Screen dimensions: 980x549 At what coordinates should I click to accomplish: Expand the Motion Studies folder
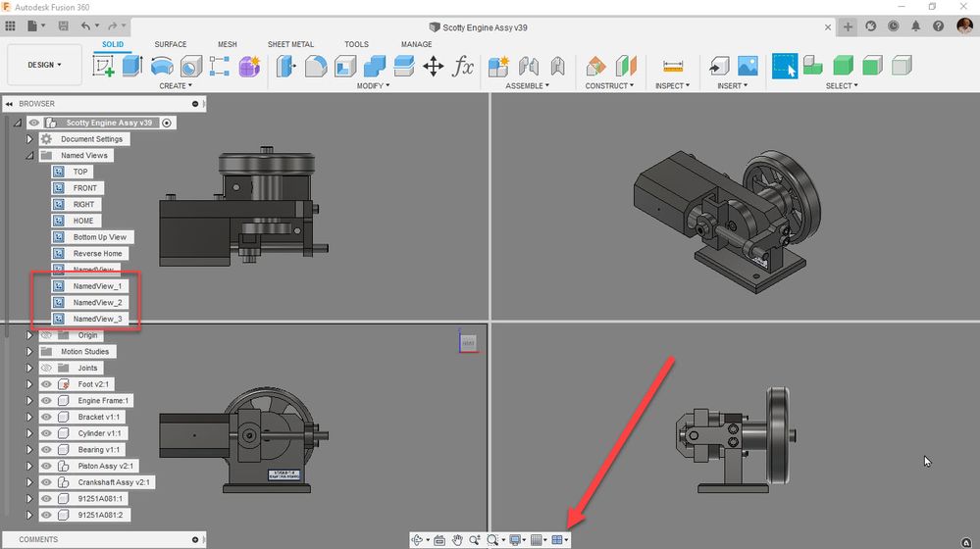point(29,351)
